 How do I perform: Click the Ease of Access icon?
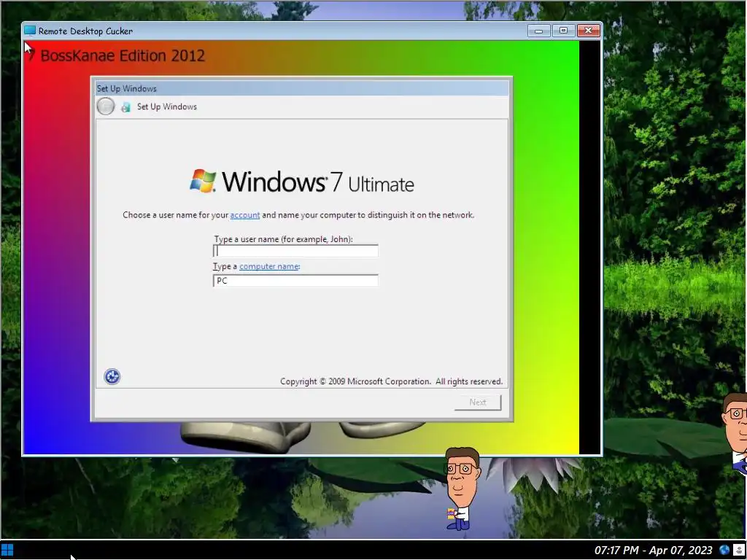pyautogui.click(x=112, y=377)
